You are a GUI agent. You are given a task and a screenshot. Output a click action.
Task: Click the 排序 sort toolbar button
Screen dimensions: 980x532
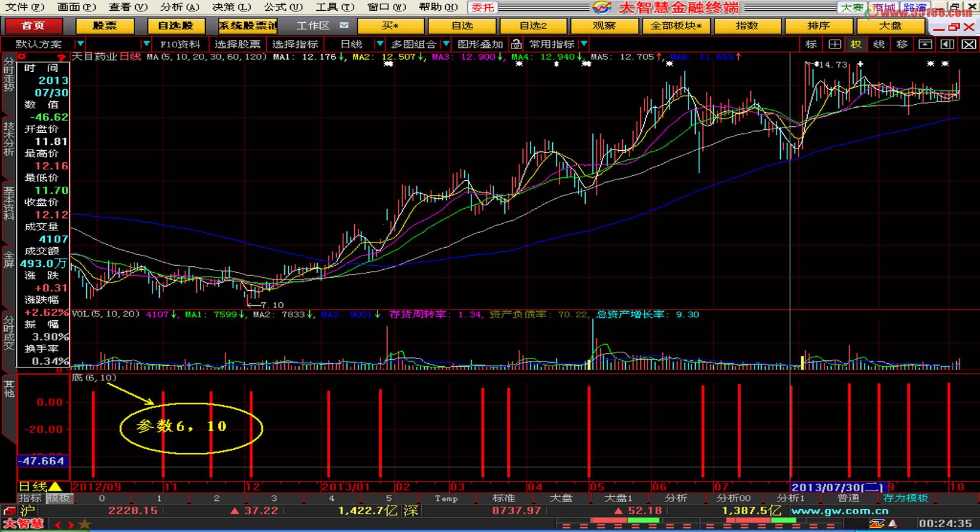click(818, 26)
